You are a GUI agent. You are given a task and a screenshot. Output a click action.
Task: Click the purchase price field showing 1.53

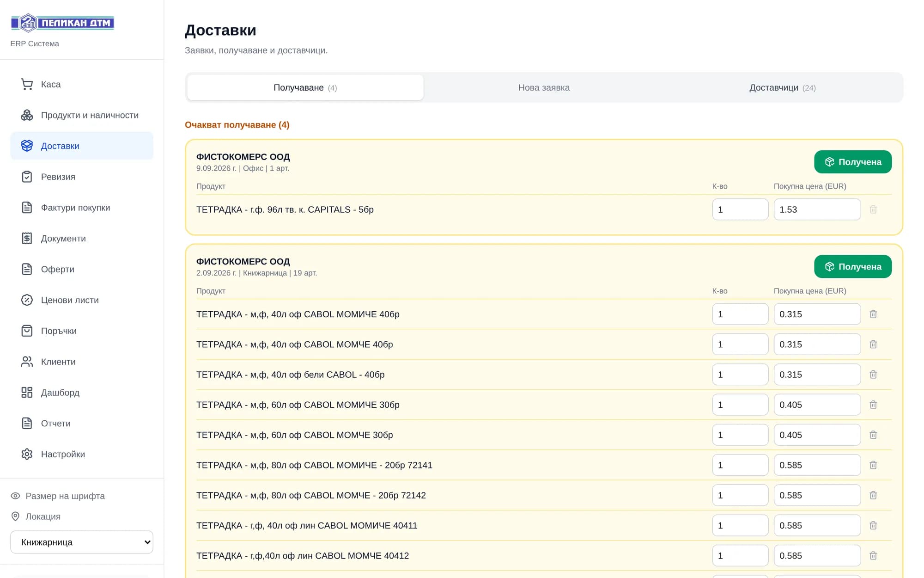click(817, 209)
